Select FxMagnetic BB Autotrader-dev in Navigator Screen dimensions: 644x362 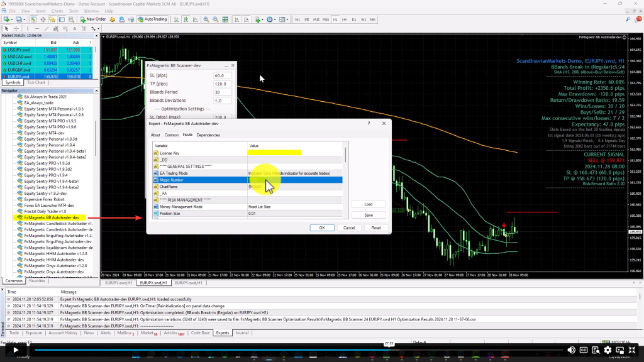point(52,217)
